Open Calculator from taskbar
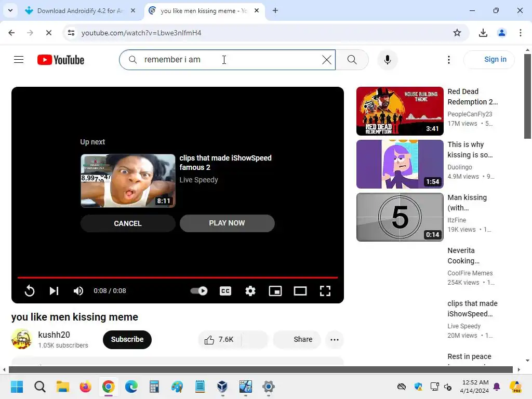This screenshot has height=399, width=532. click(154, 387)
